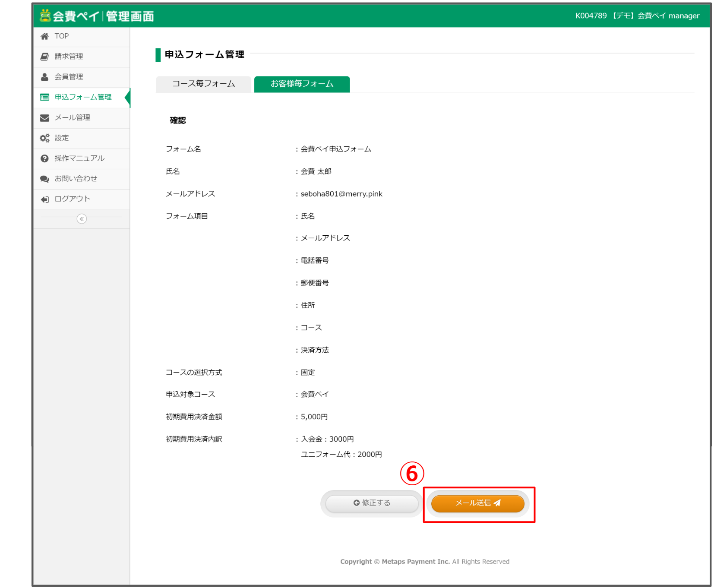Image resolution: width=714 pixels, height=588 pixels.
Task: Open 申込フォーム管理 via its list icon
Action: pyautogui.click(x=44, y=97)
